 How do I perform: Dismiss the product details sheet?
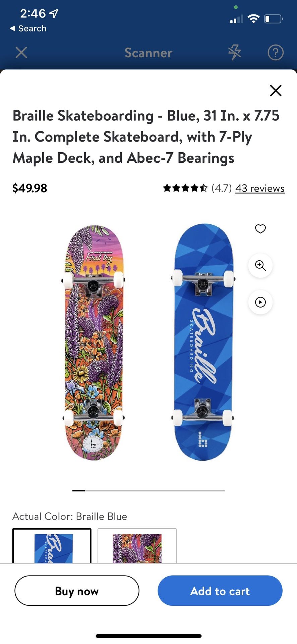point(276,91)
